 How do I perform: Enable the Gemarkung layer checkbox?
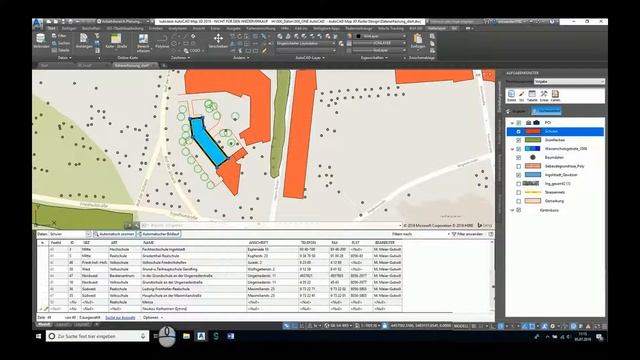click(x=519, y=201)
